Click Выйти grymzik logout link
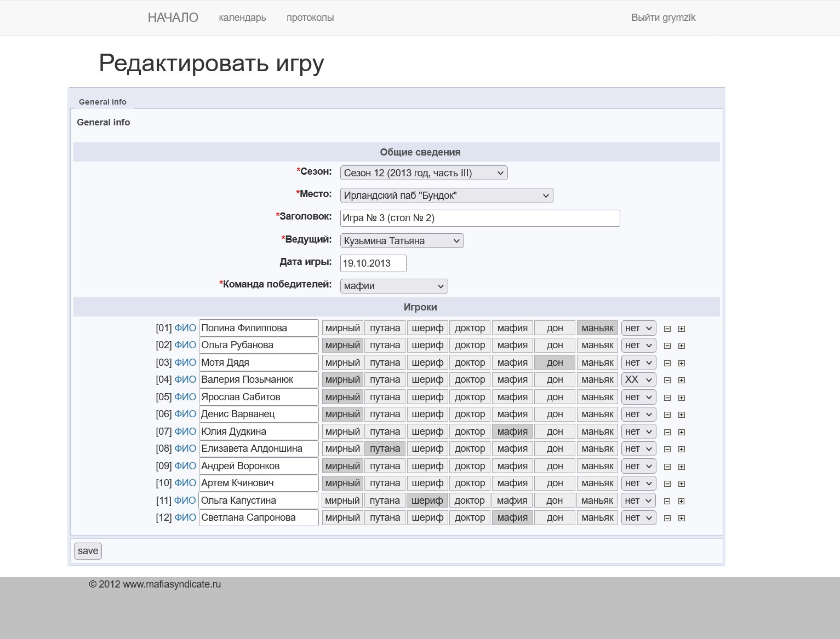 click(x=663, y=18)
